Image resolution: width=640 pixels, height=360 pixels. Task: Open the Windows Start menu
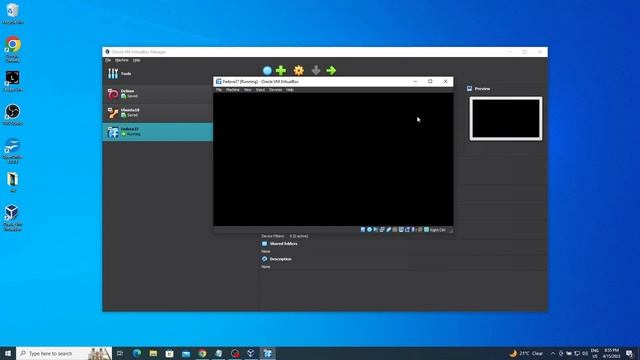point(8,353)
